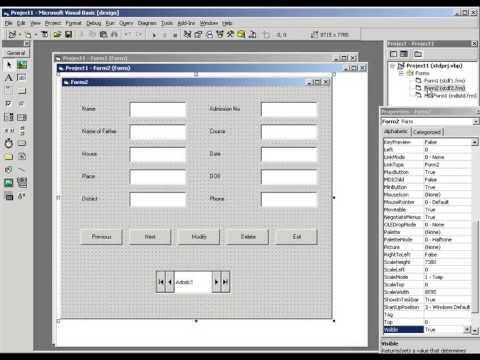
Task: Click the Add Standard EXE Project toolbar icon
Action: pyautogui.click(x=12, y=35)
